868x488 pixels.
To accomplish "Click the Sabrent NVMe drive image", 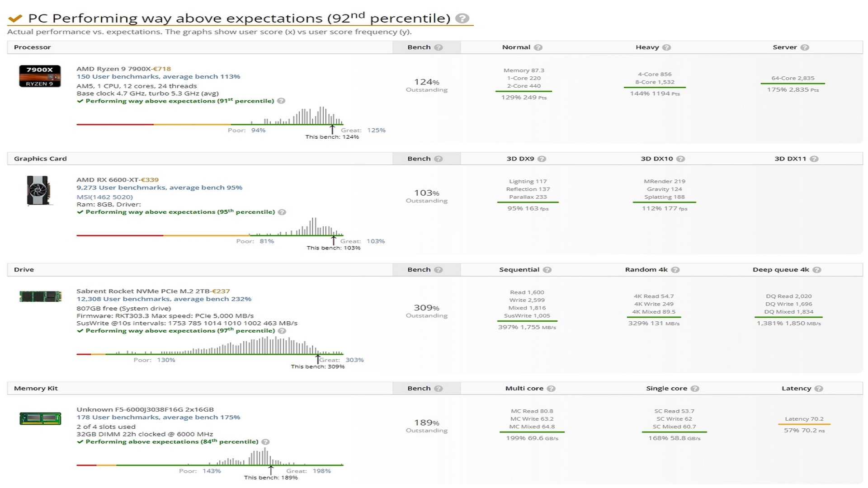I will (x=40, y=296).
